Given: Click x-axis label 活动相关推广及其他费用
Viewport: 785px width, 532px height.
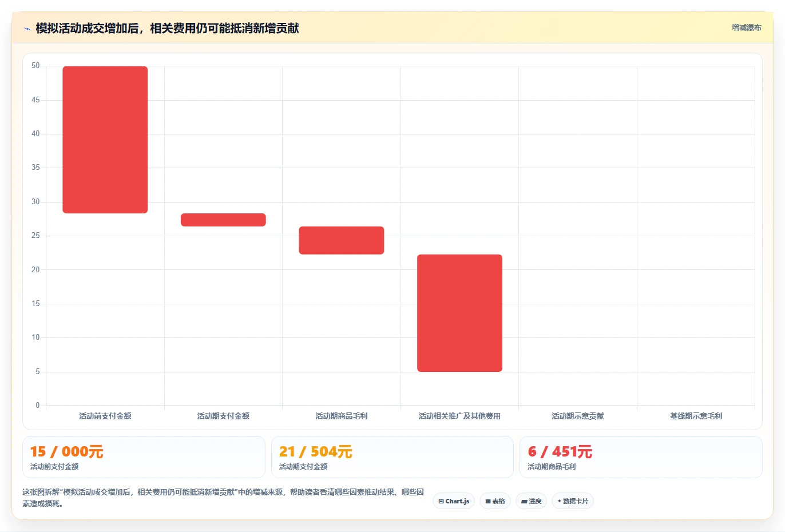Looking at the screenshot, I should tap(459, 416).
